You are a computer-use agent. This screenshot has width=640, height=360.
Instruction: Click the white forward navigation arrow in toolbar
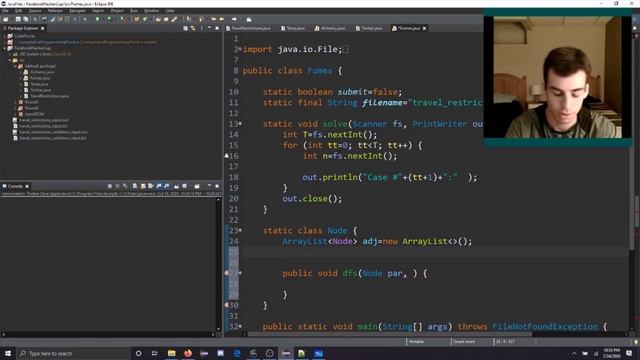234,19
